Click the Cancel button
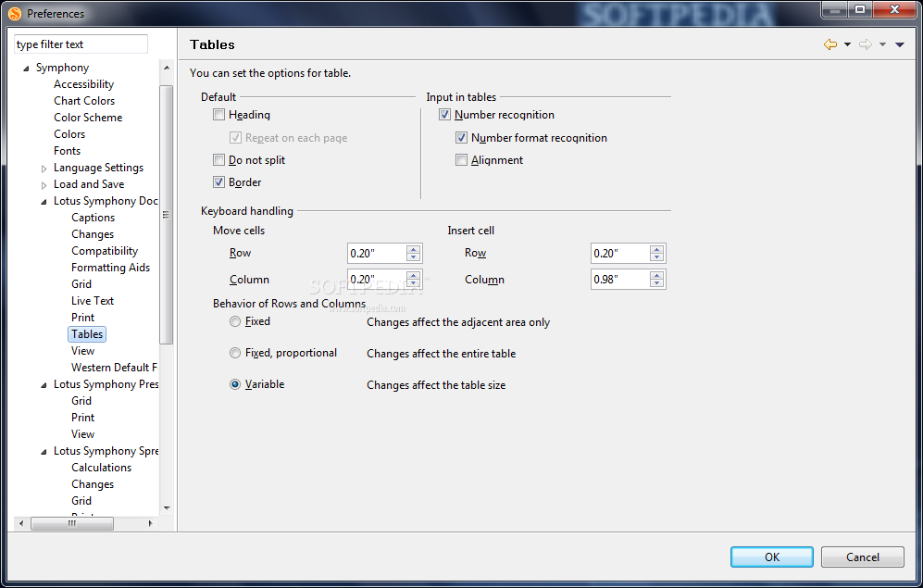 (x=863, y=557)
